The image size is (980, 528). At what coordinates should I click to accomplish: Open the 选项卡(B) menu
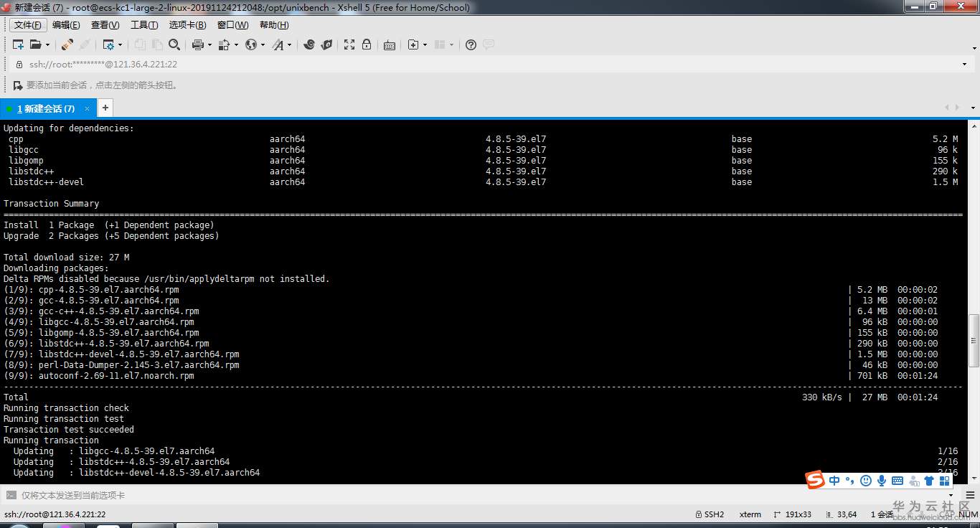point(188,25)
